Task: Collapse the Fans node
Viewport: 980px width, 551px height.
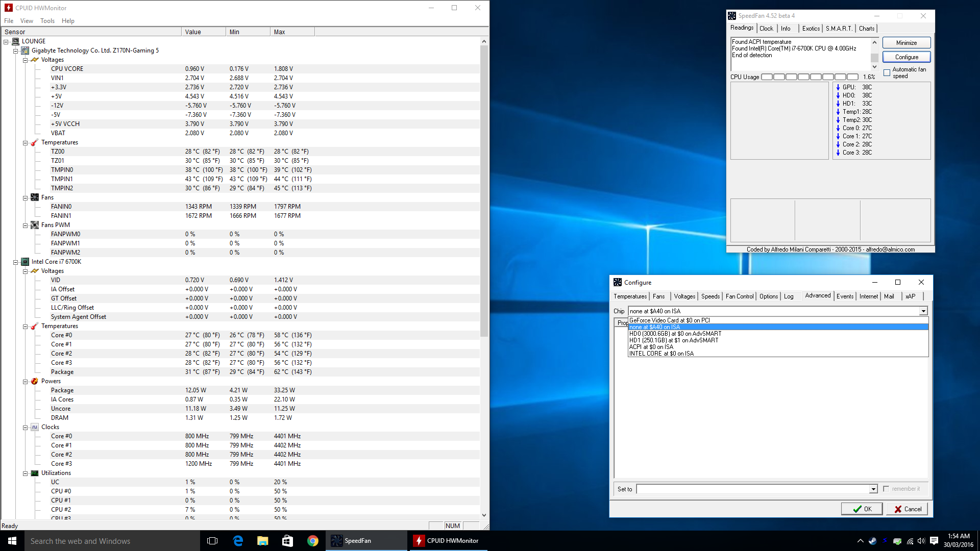Action: (25, 197)
